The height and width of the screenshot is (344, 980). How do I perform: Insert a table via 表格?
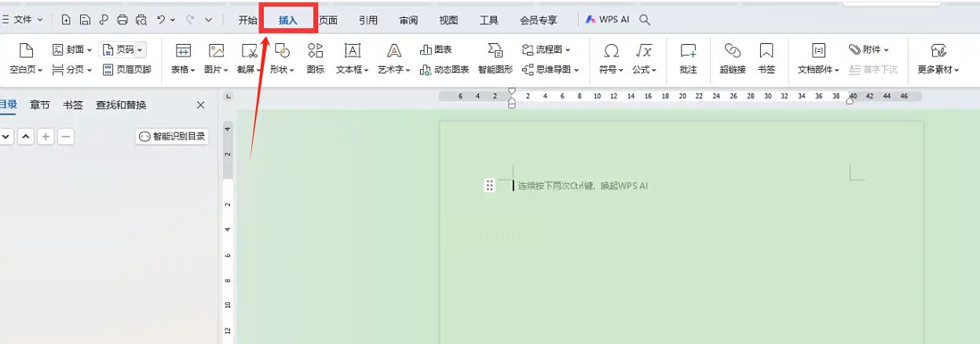[x=183, y=60]
